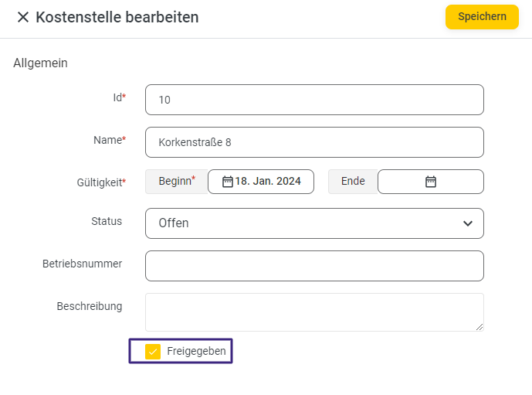Click the Allgemein section heading

click(x=40, y=63)
